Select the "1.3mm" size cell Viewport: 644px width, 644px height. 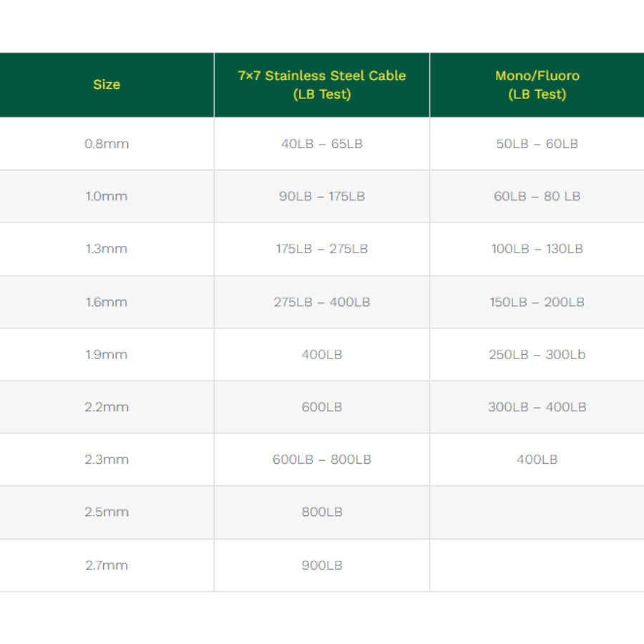click(x=107, y=249)
